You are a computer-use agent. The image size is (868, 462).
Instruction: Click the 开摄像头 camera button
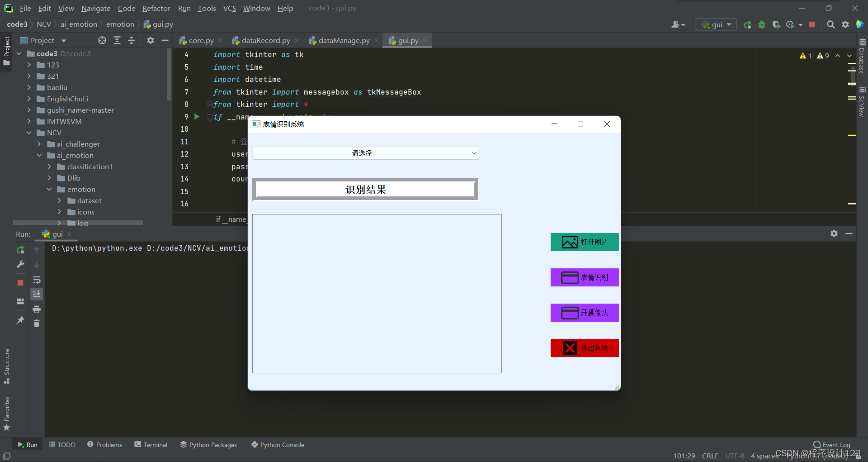click(585, 313)
